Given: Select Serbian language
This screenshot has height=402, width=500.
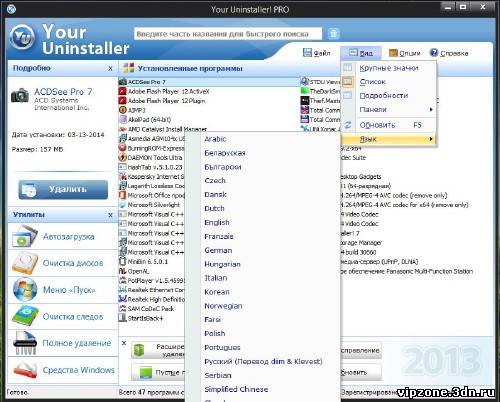Looking at the screenshot, I should (x=218, y=376).
